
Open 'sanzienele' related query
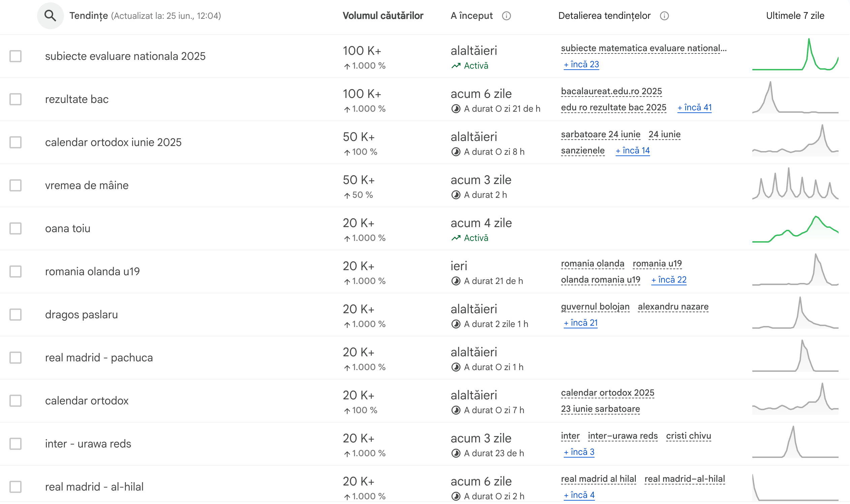[583, 150]
